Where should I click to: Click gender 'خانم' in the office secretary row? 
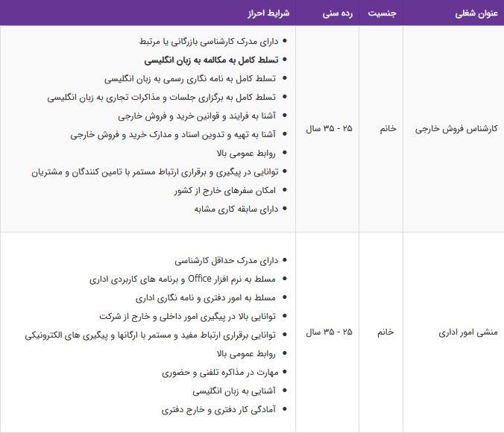tap(385, 332)
